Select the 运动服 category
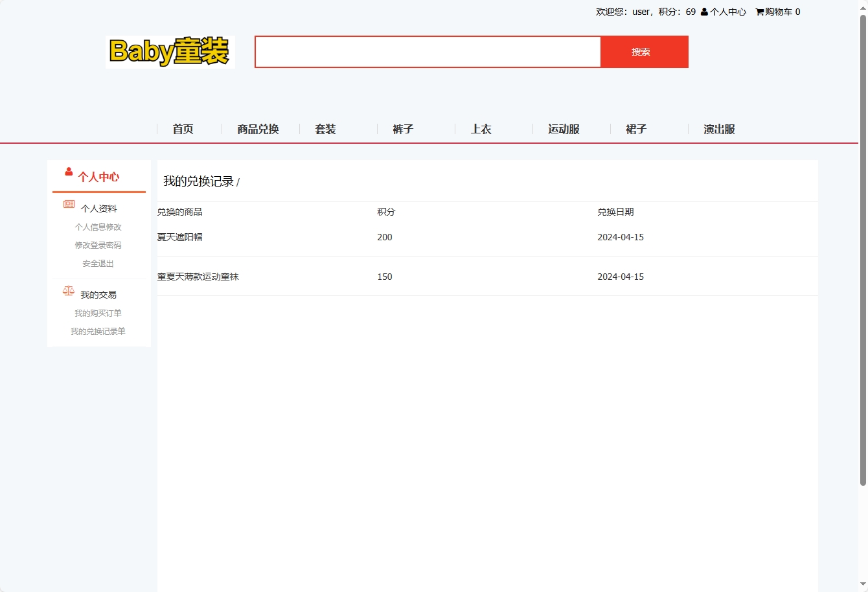This screenshot has width=868, height=592. pos(564,129)
